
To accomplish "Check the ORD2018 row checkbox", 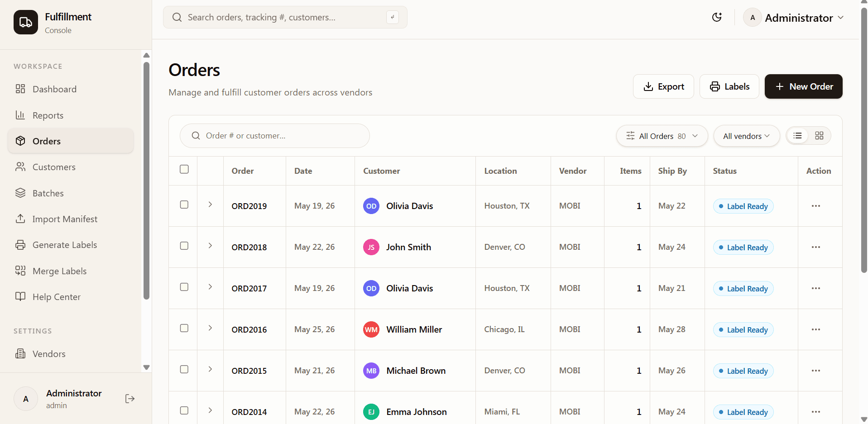I will (x=184, y=246).
